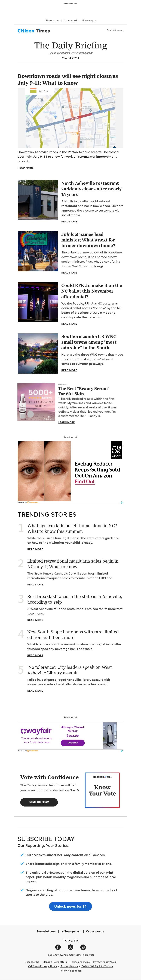Open the eNewspaper tab at top
141x980 pixels.
coord(52,21)
